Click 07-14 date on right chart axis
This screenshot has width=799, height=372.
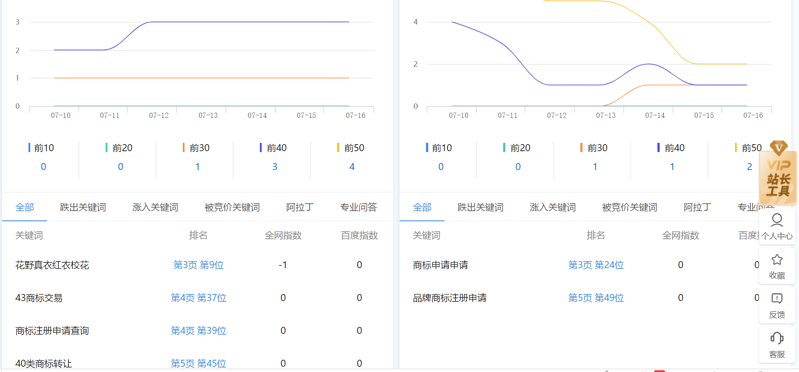click(655, 116)
